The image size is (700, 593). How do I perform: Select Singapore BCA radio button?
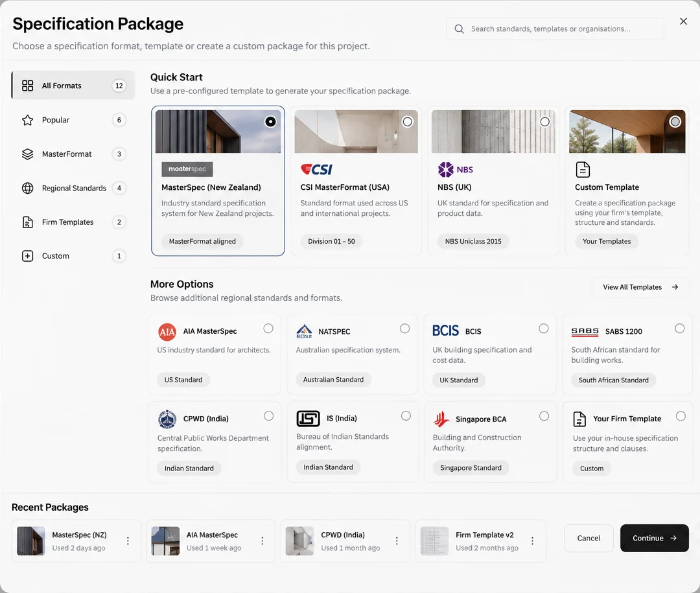point(544,416)
